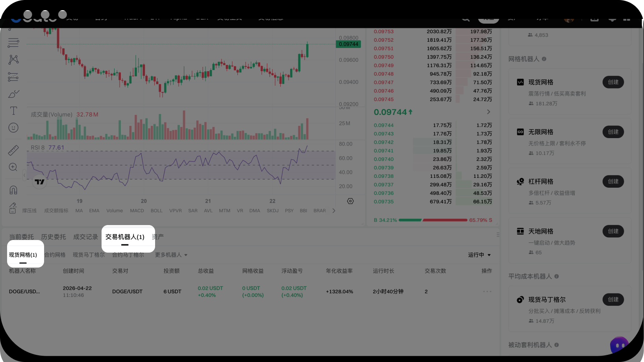Click the buy/sell ratio bar
This screenshot has width=644, height=362.
click(433, 220)
